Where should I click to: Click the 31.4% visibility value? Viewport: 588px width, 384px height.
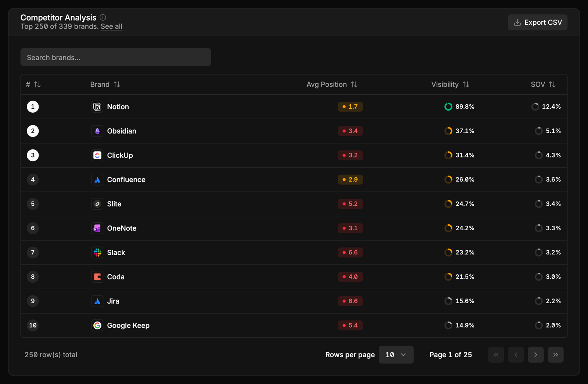(465, 155)
